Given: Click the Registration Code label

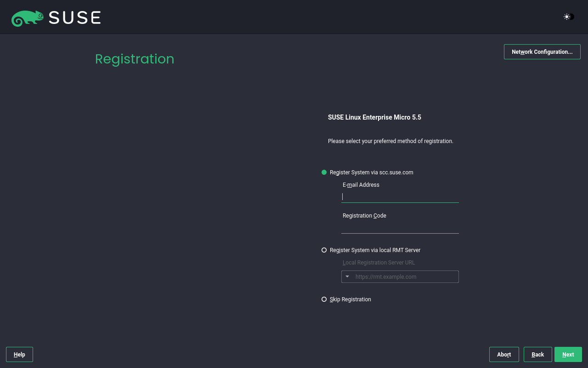Looking at the screenshot, I should click(364, 216).
